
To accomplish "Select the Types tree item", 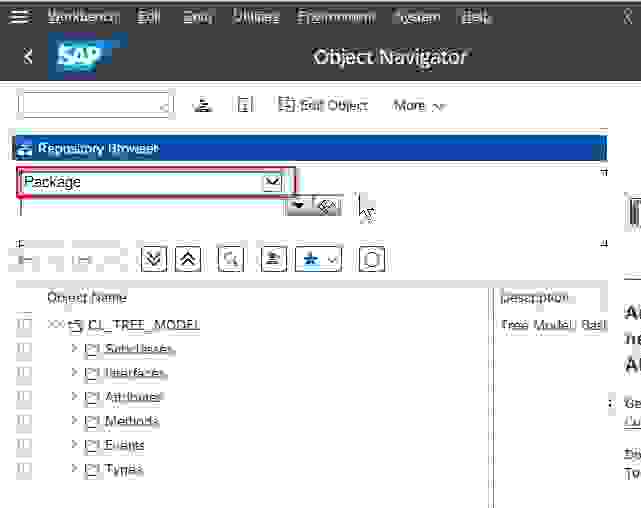I will pyautogui.click(x=124, y=470).
